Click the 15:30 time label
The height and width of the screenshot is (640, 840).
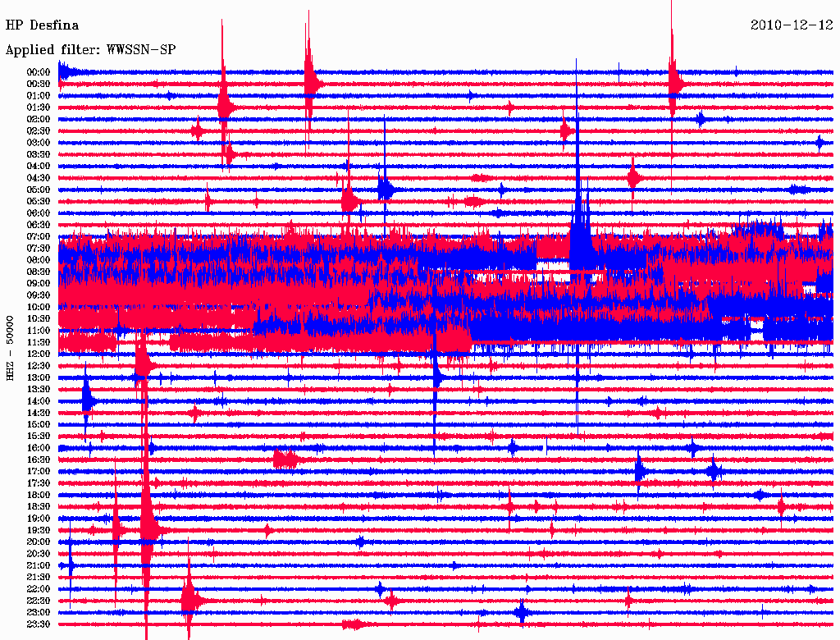point(39,437)
